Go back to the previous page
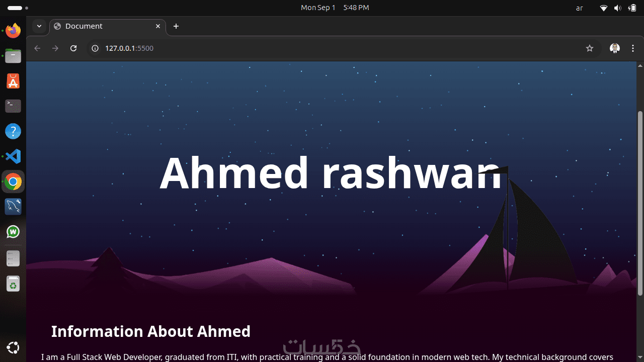 click(37, 48)
